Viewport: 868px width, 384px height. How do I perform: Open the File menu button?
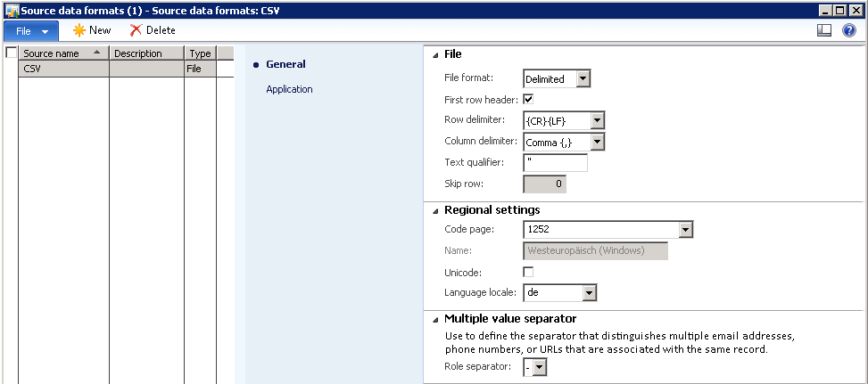31,31
